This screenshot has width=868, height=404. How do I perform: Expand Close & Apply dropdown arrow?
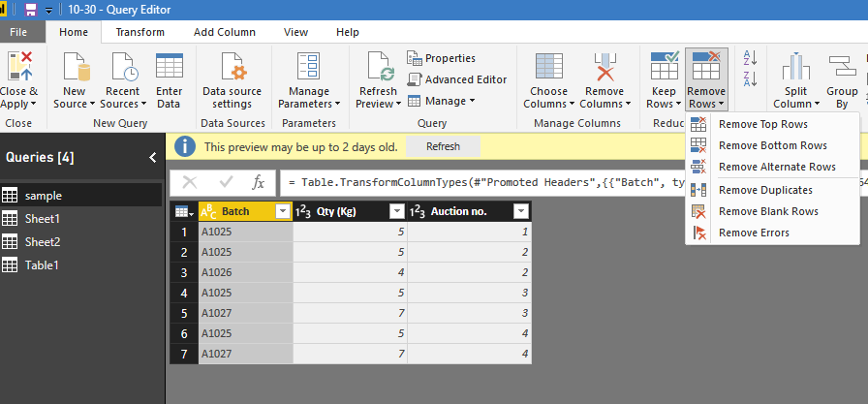tap(33, 105)
